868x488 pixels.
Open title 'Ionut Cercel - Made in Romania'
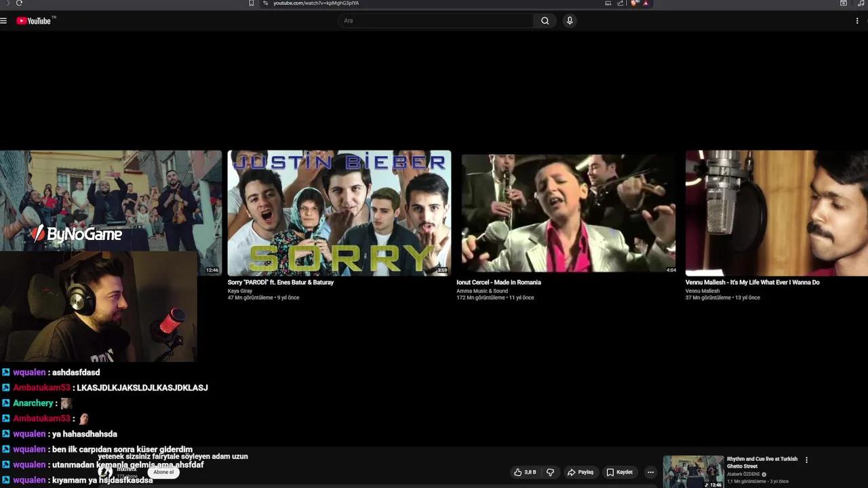(498, 283)
